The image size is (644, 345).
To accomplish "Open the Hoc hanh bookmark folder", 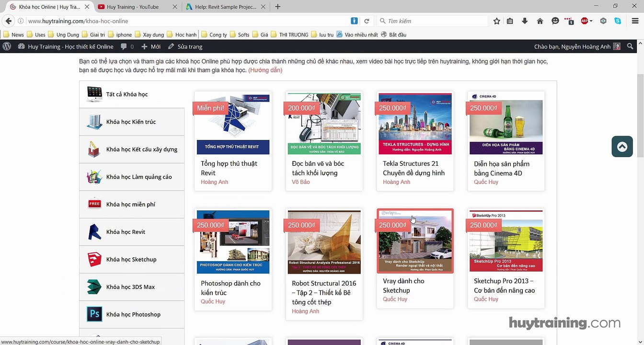I will coord(182,34).
